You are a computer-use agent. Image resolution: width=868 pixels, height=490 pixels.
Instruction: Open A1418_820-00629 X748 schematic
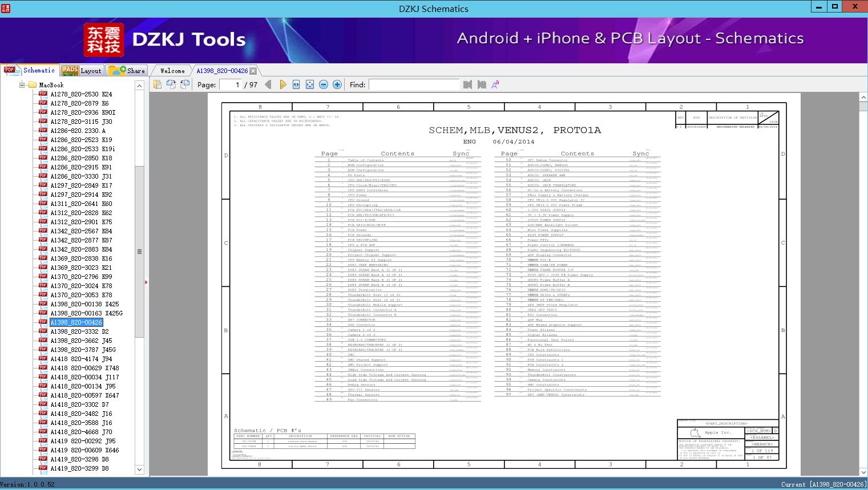pos(84,368)
